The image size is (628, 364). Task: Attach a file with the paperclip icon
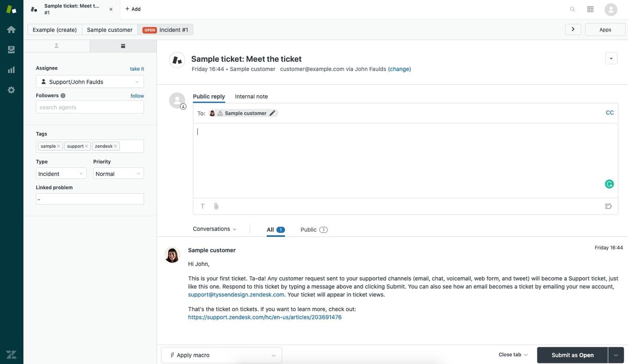(216, 206)
